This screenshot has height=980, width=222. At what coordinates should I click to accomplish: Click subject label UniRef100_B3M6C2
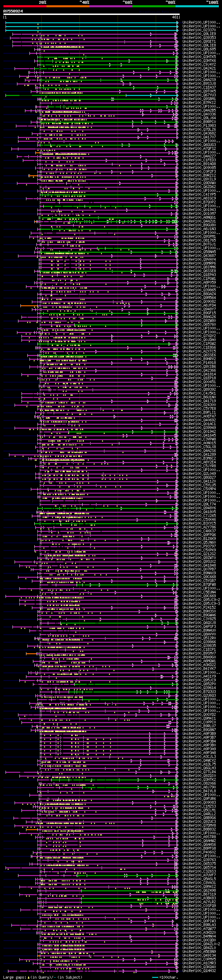click(199, 459)
